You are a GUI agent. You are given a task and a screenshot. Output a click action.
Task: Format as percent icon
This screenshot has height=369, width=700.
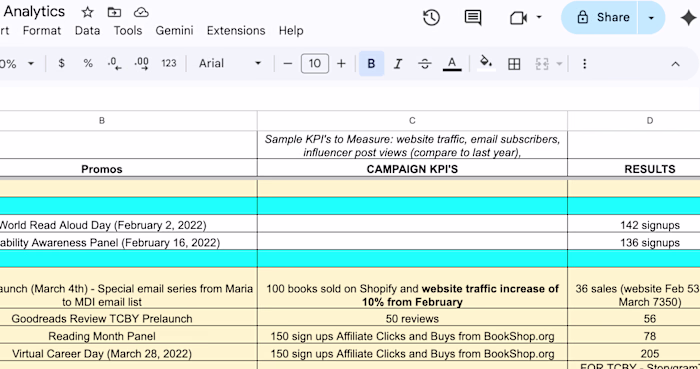click(88, 63)
